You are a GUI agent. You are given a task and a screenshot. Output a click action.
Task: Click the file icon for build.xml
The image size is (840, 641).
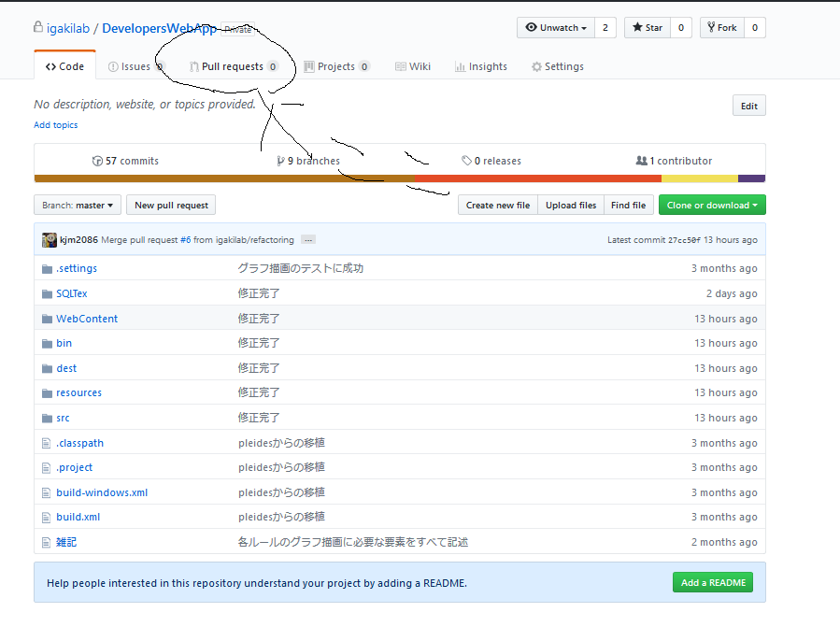pos(47,518)
